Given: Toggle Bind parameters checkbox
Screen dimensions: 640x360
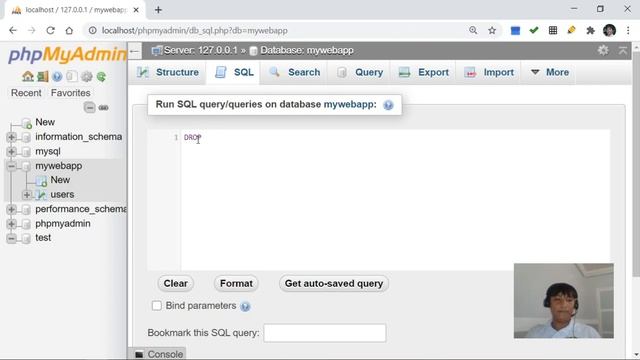Looking at the screenshot, I should 156,305.
